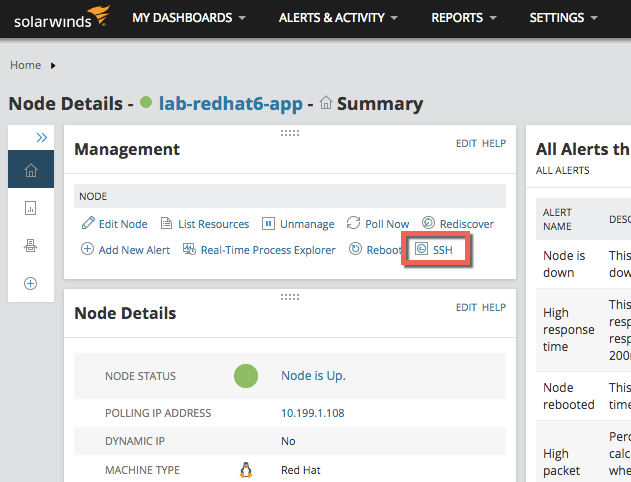Click the polling IP address 10.199.1.108

(x=313, y=413)
